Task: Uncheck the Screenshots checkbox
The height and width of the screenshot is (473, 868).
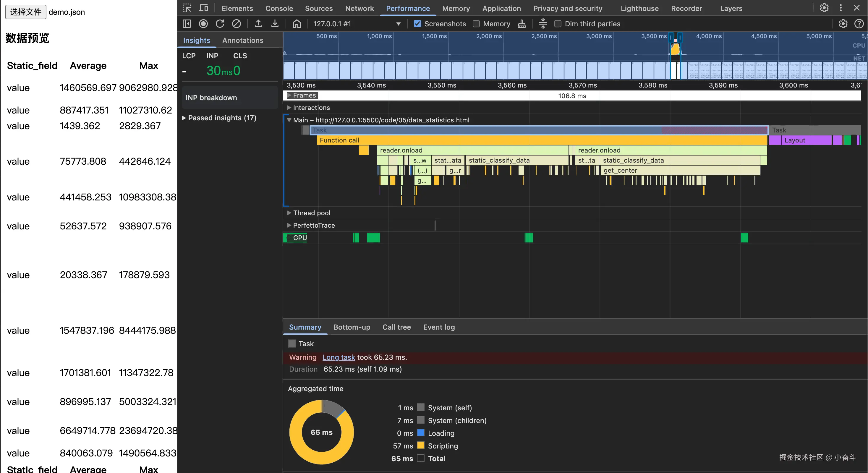Action: 417,24
